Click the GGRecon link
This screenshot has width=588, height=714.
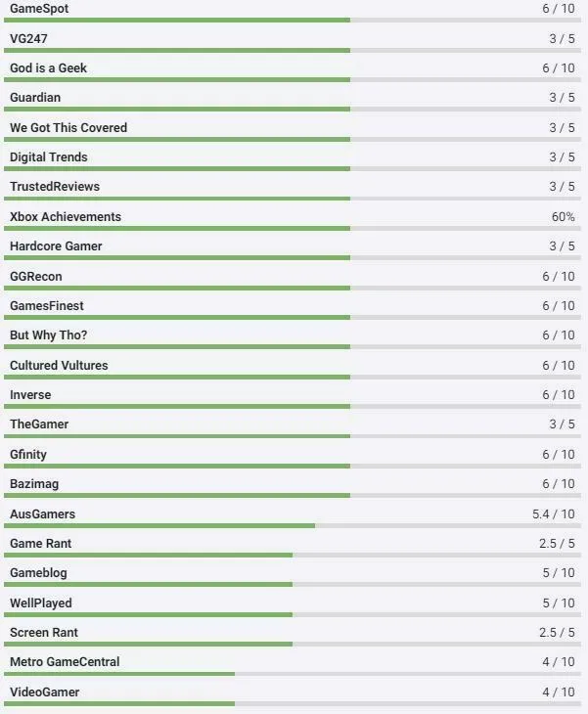point(36,276)
